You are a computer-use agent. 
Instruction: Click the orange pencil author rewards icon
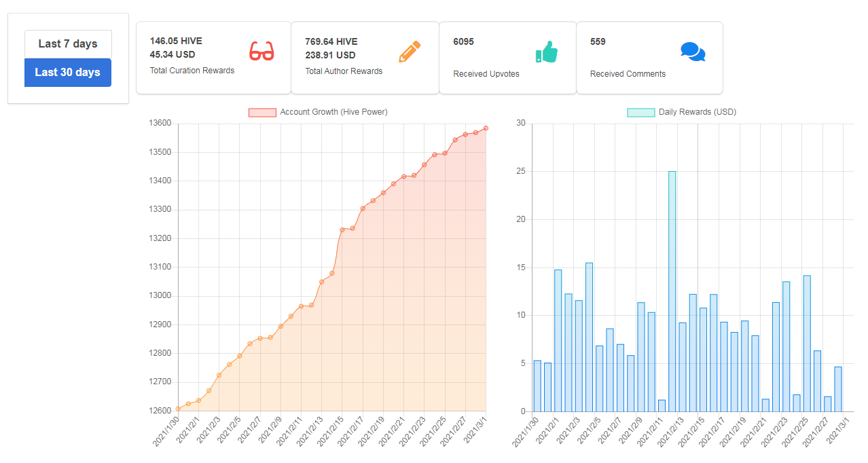pyautogui.click(x=410, y=52)
